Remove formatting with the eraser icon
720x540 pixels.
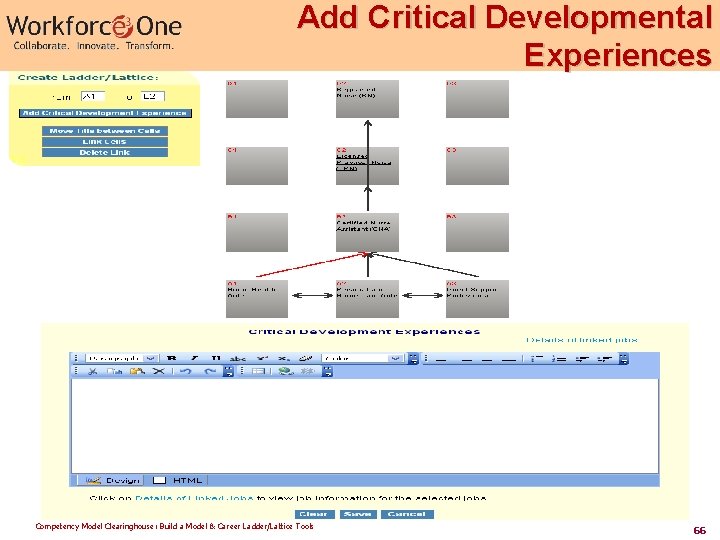tap(306, 358)
